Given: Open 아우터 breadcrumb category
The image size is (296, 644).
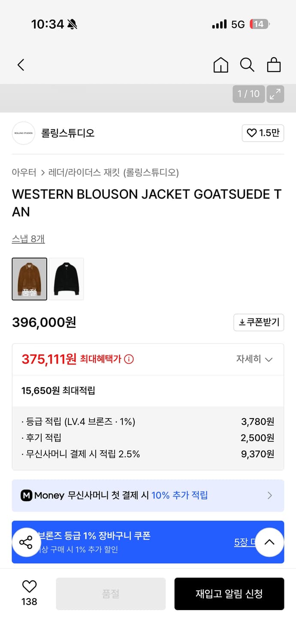Looking at the screenshot, I should (24, 173).
